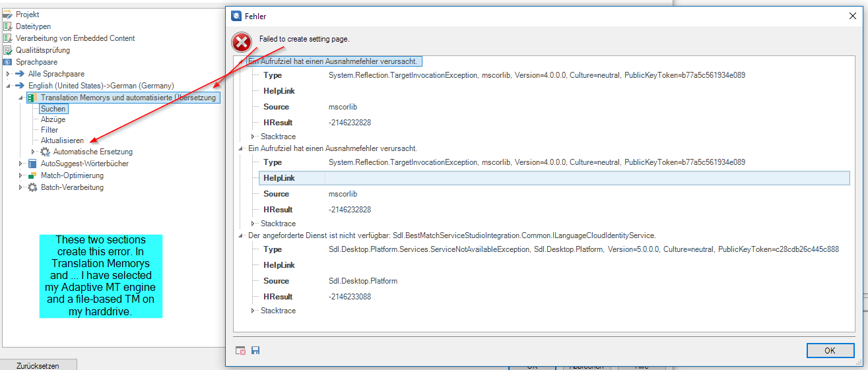Click the 'Failed to create setting page.' message
Screen dimensions: 868x370
(x=304, y=39)
